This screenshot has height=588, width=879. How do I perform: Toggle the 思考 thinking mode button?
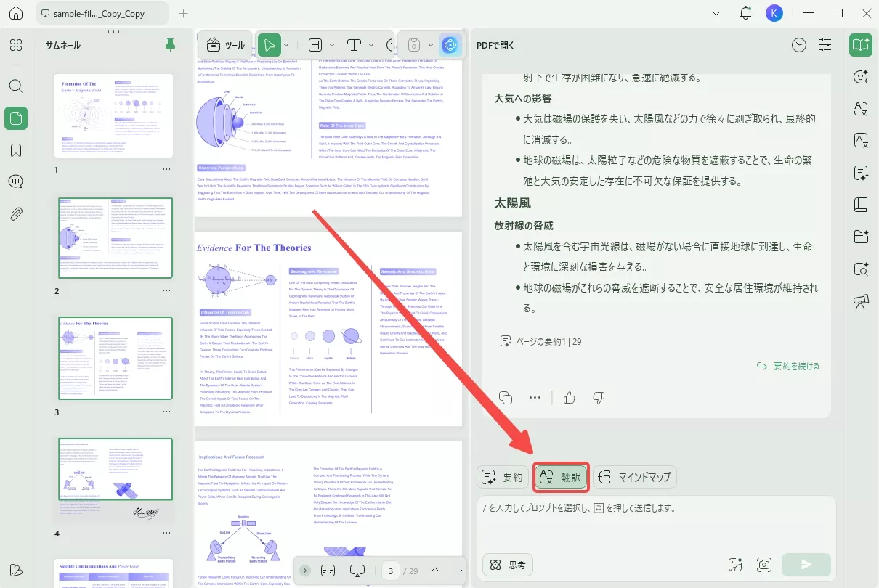508,565
